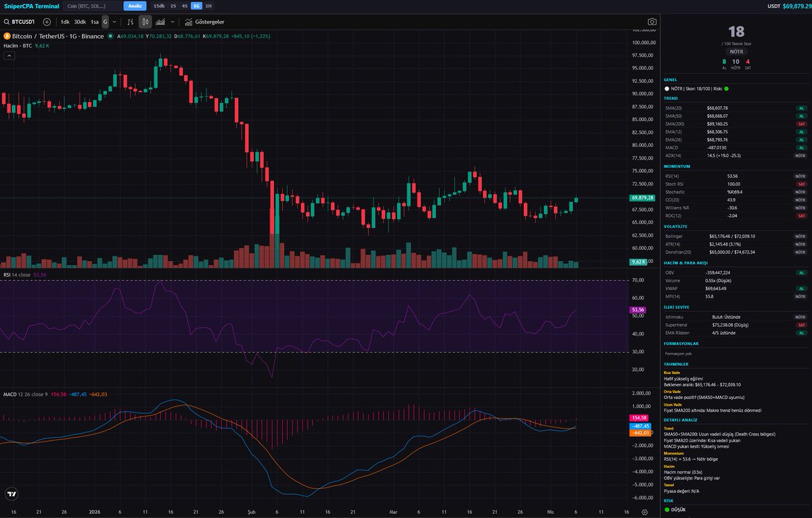Switch to the 1G timeframe tab
Image resolution: width=812 pixels, height=518 pixels.
click(196, 6)
